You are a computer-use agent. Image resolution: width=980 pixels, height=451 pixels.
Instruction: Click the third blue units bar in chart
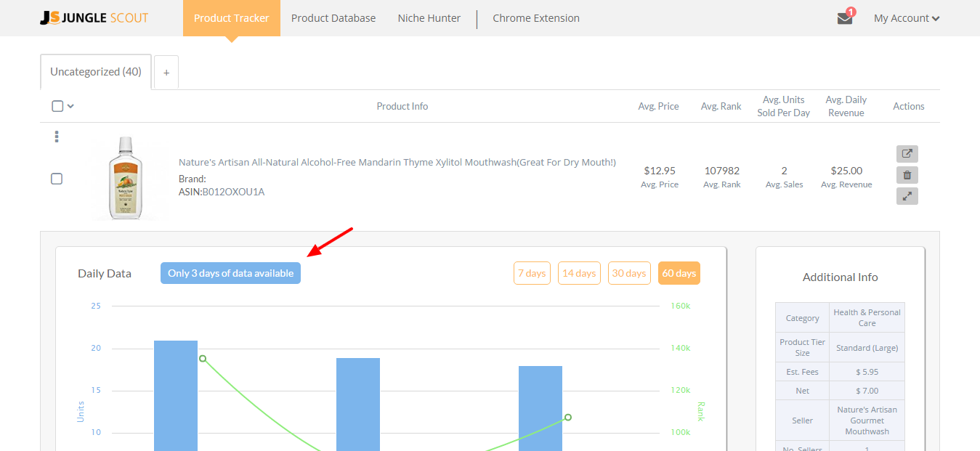[540, 408]
